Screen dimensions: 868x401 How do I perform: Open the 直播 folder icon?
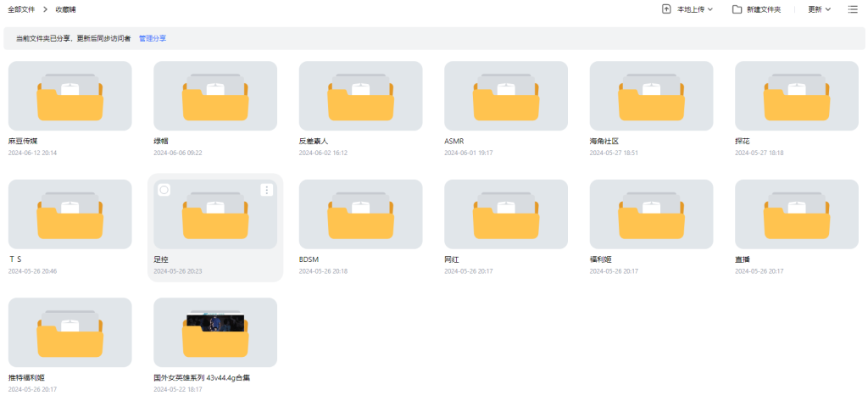tap(797, 214)
